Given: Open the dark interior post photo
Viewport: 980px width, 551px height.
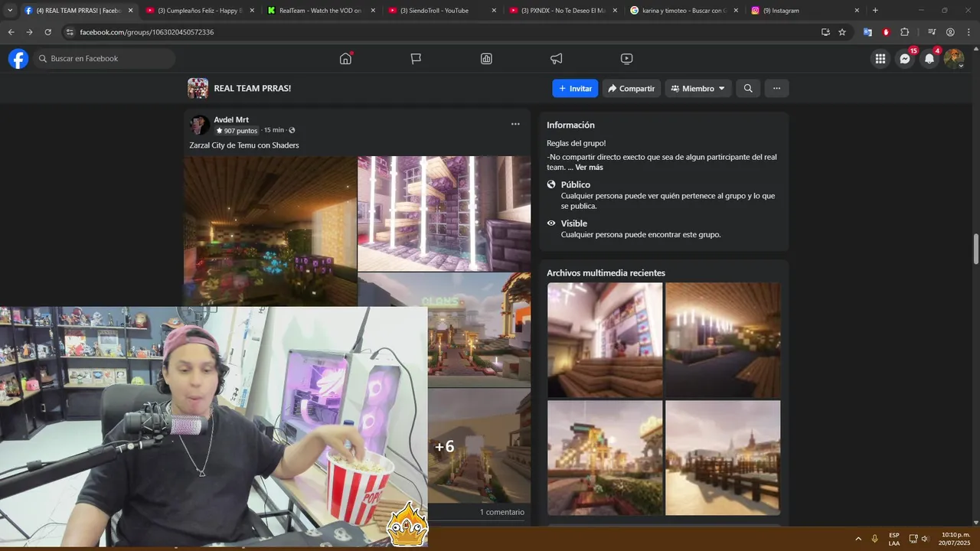Looking at the screenshot, I should [270, 231].
